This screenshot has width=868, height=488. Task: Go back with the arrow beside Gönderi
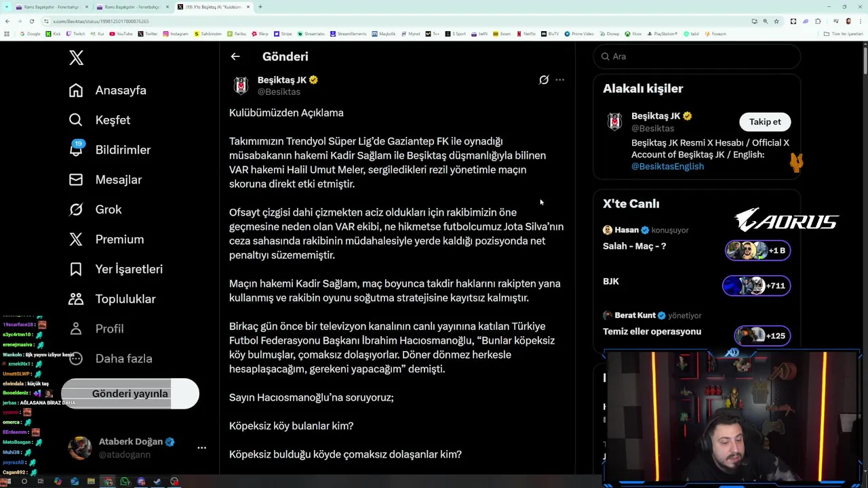(x=235, y=56)
